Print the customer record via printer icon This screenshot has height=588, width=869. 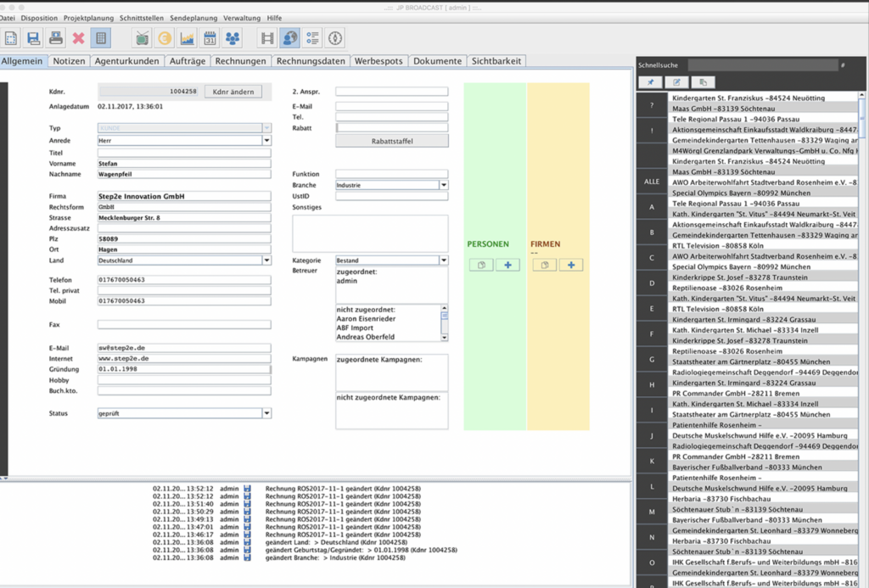[56, 38]
